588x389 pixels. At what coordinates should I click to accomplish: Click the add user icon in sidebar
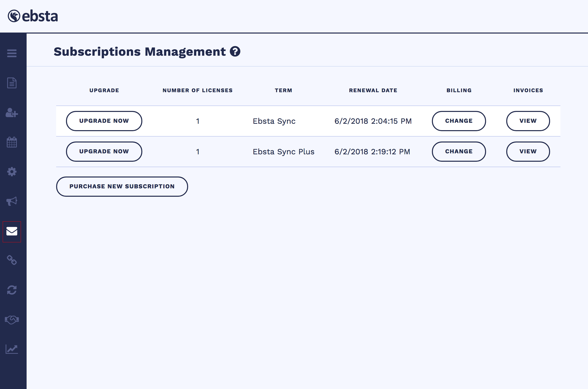[x=12, y=113]
